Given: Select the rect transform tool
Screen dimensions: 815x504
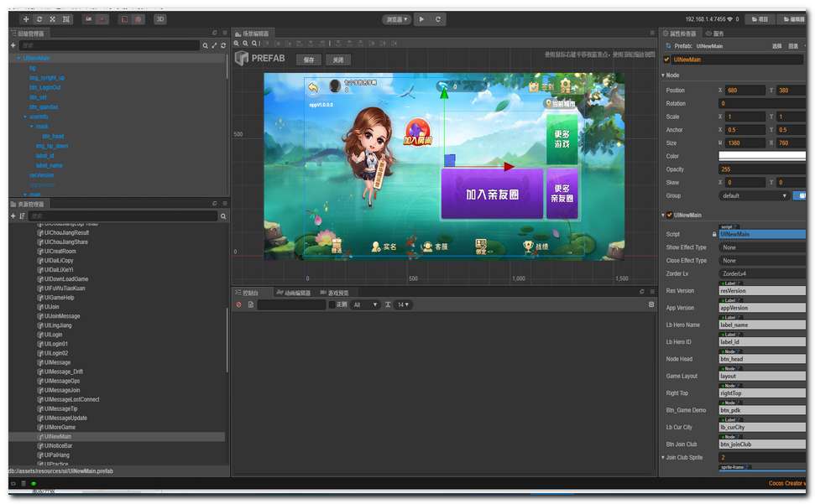Looking at the screenshot, I should 66,18.
